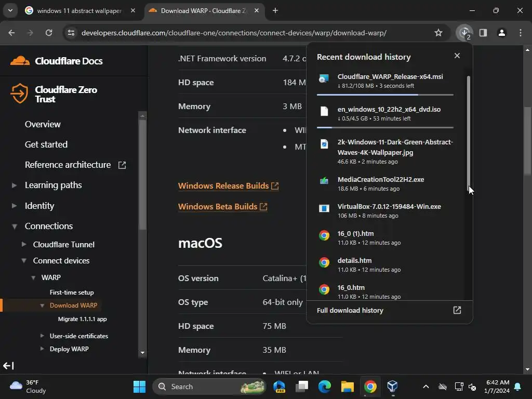Click the Cloudflare_WARP_Release-x64.msi file icon
The height and width of the screenshot is (399, 532).
[324, 78]
